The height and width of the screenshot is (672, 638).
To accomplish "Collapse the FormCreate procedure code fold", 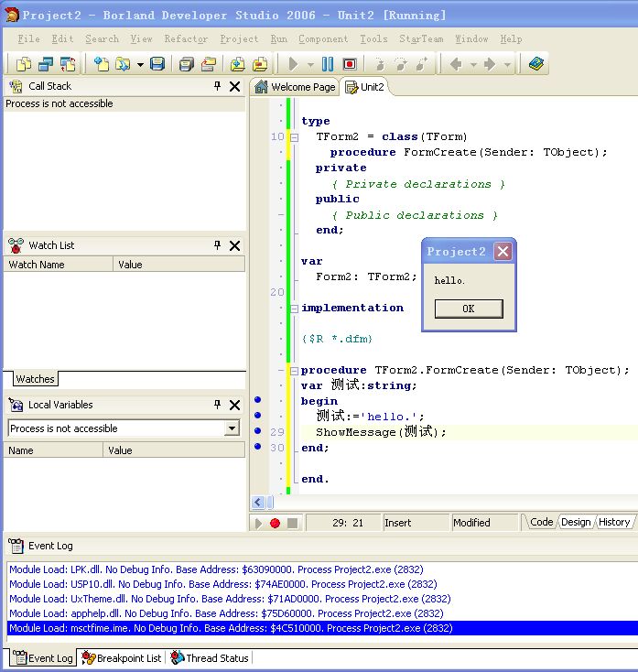I will click(294, 371).
